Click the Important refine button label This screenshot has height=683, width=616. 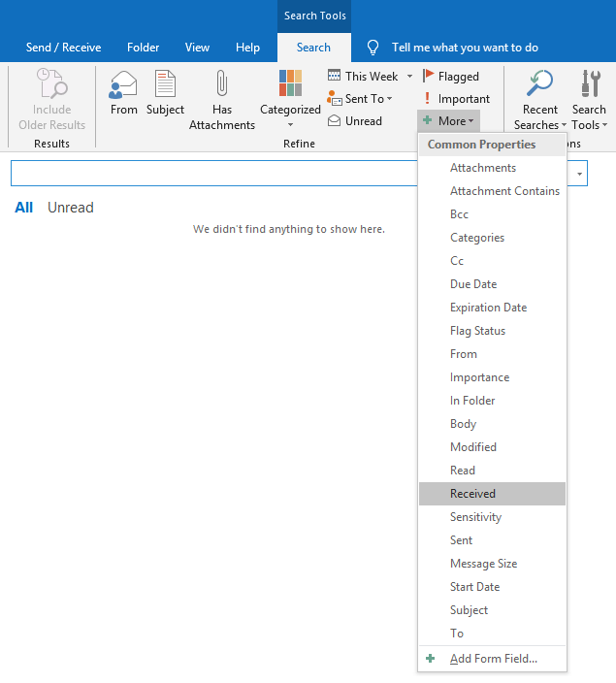464,99
